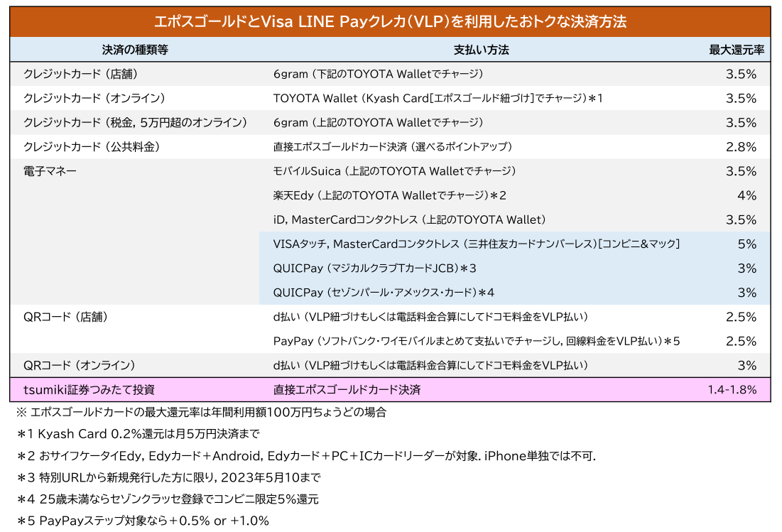Click QUICPay（マジカルクラブTカードJCB）*3 cell
The width and height of the screenshot is (782, 532).
[x=374, y=268]
